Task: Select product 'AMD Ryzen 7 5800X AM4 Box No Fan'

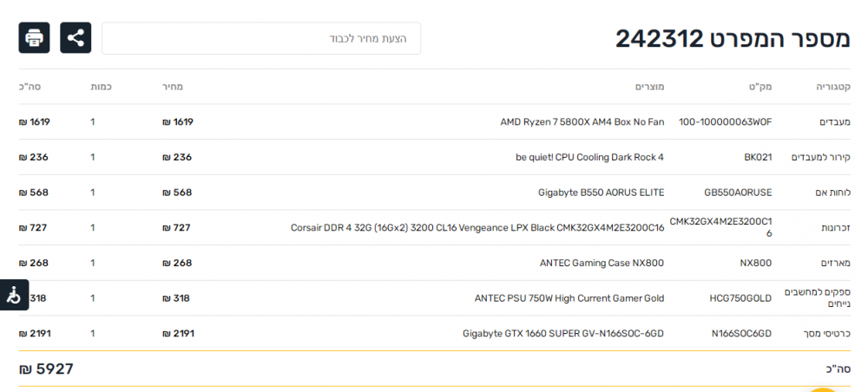Action: coord(582,121)
